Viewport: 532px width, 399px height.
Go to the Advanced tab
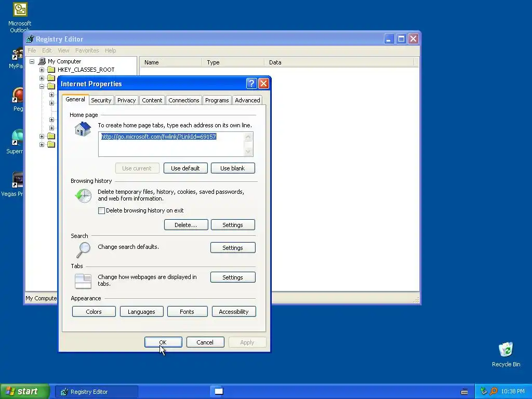(247, 100)
